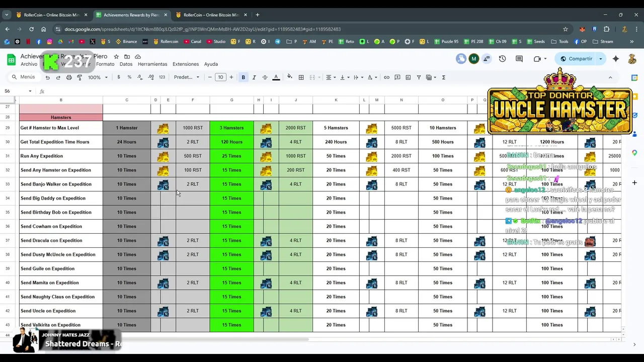Click the print icon in the toolbar

[x=69, y=77]
